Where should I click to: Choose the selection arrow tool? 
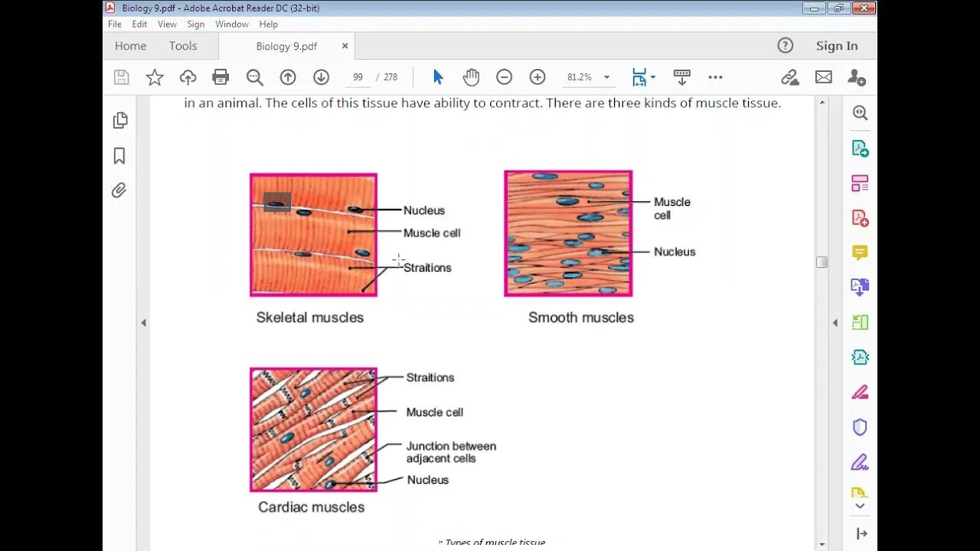tap(438, 77)
